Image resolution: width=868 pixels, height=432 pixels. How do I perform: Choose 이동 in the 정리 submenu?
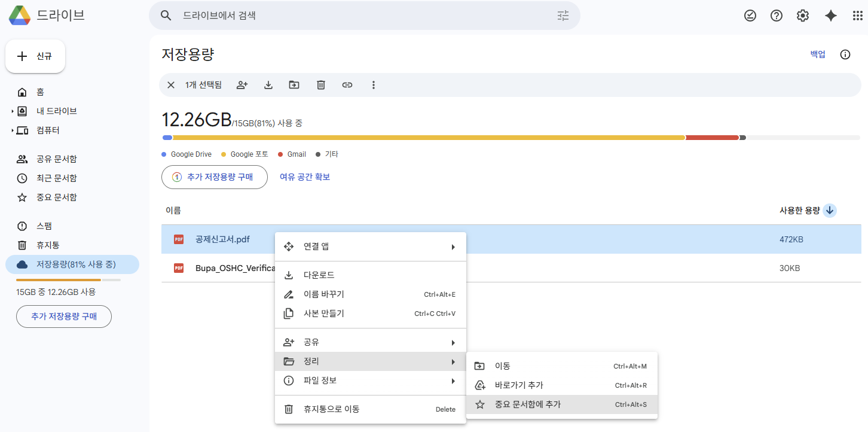[x=501, y=366]
